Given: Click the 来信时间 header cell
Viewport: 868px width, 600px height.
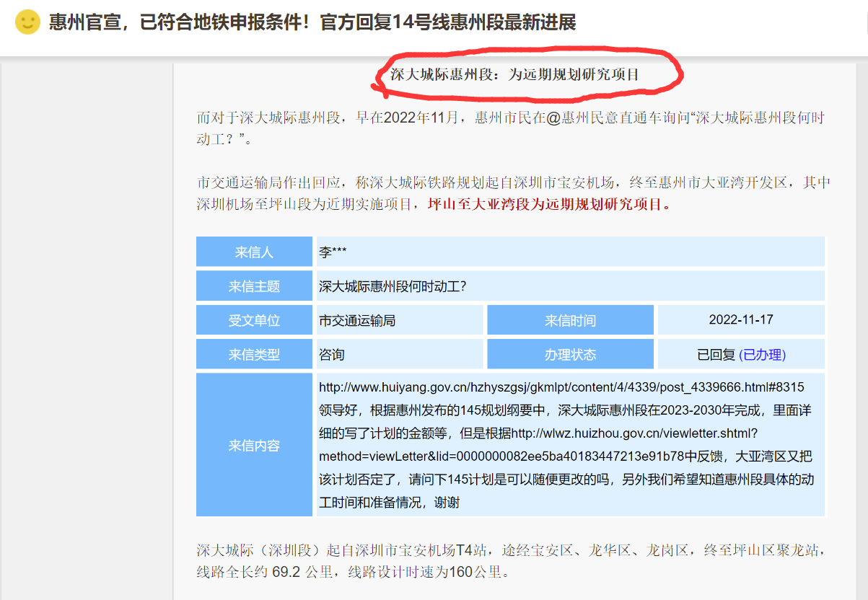Looking at the screenshot, I should [x=570, y=320].
